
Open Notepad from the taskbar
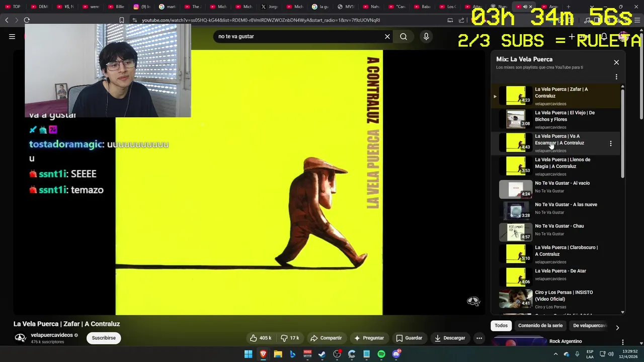[x=367, y=354]
